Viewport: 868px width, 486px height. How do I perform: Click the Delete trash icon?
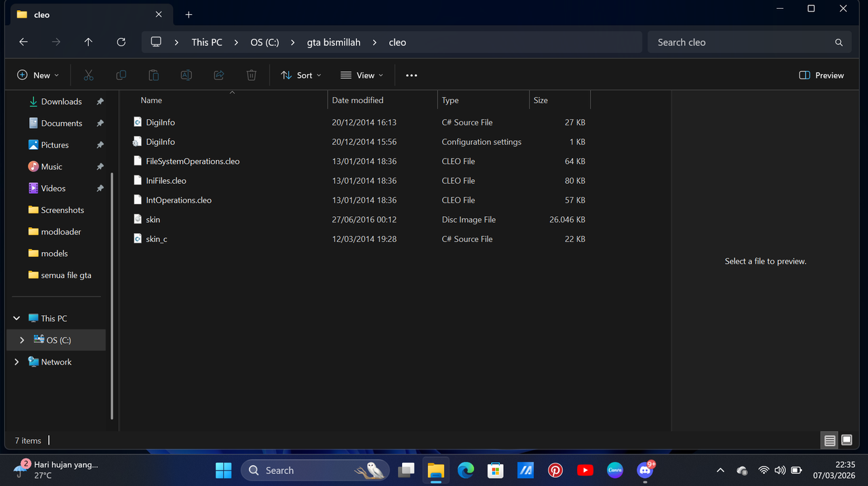pyautogui.click(x=252, y=75)
